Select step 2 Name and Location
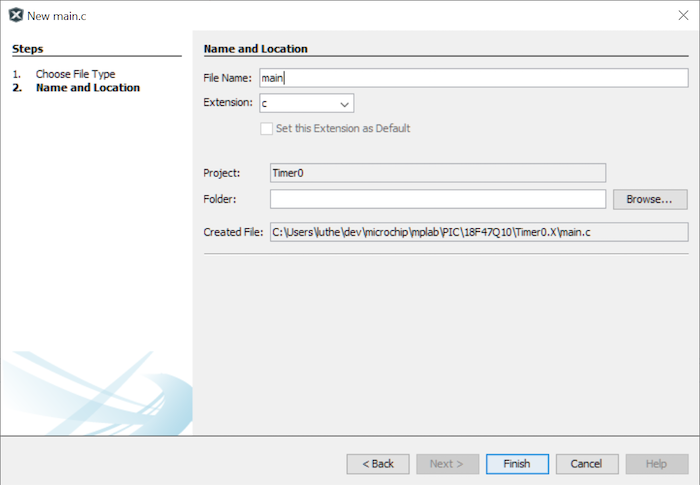700x485 pixels. pyautogui.click(x=88, y=88)
